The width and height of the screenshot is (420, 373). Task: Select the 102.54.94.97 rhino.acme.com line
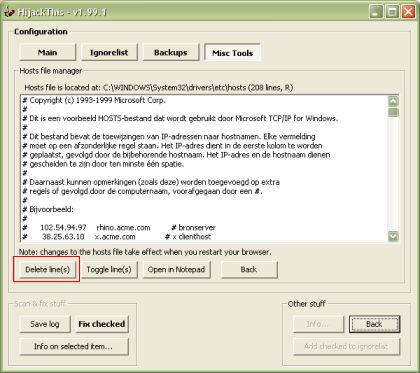pos(204,228)
